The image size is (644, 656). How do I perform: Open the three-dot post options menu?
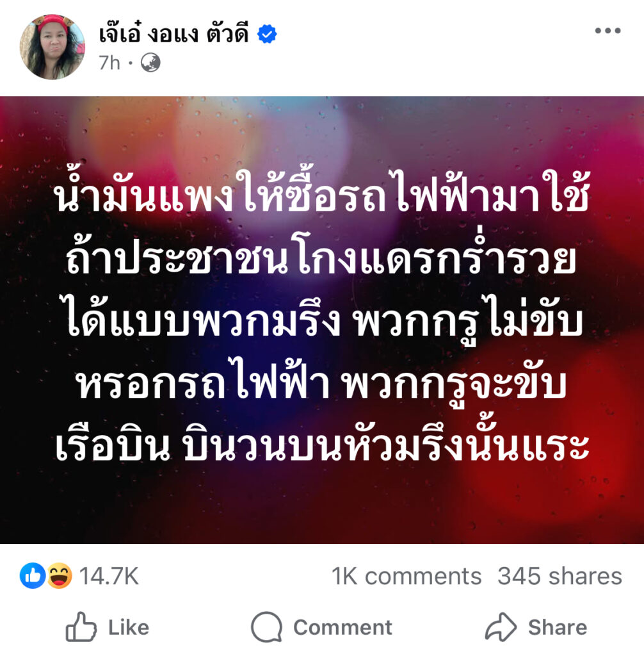pos(608,31)
